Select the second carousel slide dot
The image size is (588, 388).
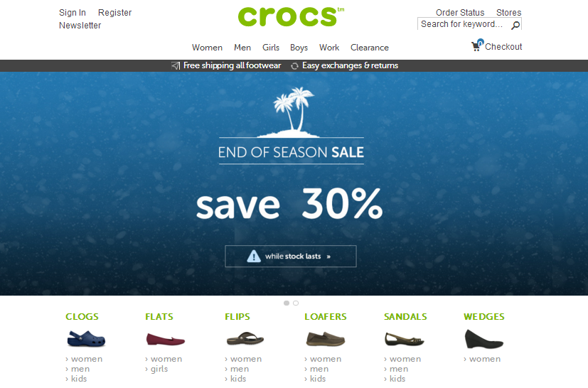click(x=296, y=303)
